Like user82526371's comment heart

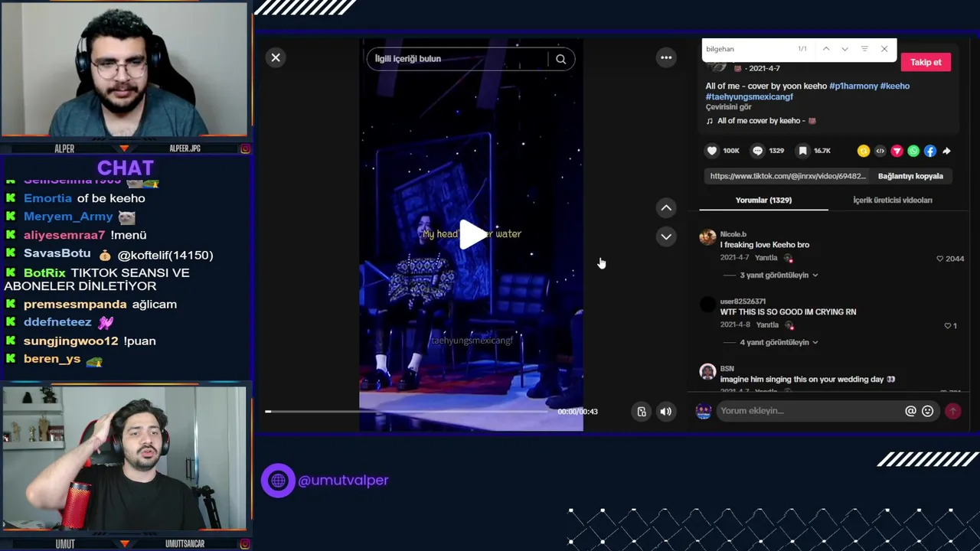(948, 326)
